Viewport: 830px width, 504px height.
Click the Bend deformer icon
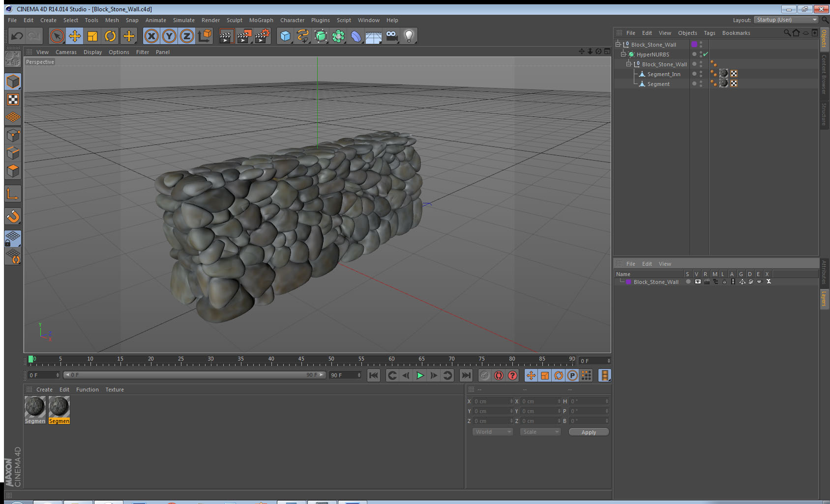coord(356,36)
